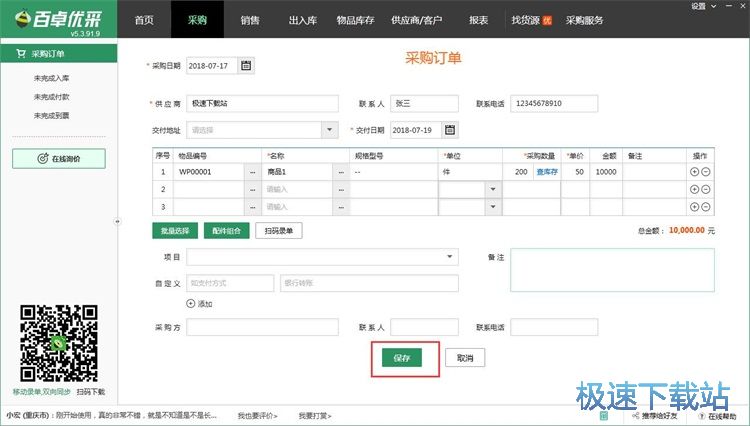The image size is (750, 426).
Task: Click the 批量选择 button
Action: tap(175, 230)
